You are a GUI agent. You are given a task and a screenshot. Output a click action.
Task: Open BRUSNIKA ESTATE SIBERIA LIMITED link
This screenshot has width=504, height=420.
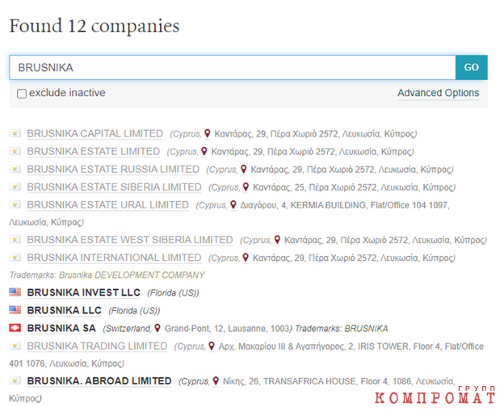click(114, 187)
